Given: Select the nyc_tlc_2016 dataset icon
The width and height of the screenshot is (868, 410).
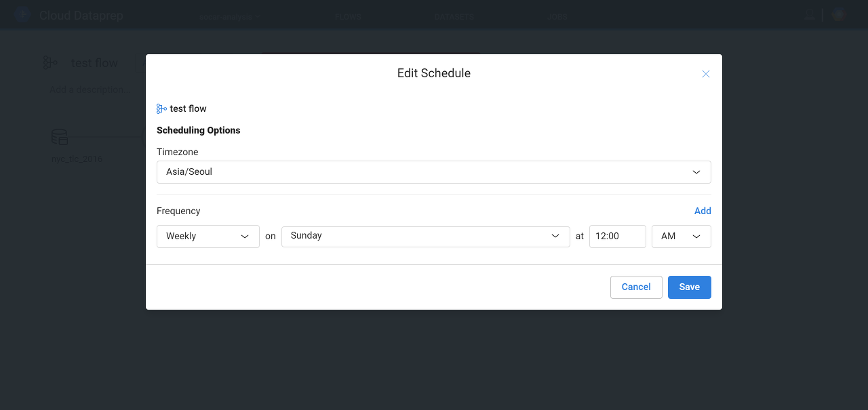Looking at the screenshot, I should 60,137.
